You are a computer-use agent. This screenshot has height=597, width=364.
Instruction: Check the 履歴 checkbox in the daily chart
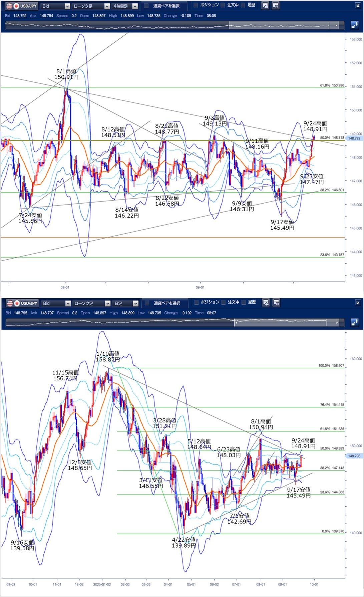244,302
